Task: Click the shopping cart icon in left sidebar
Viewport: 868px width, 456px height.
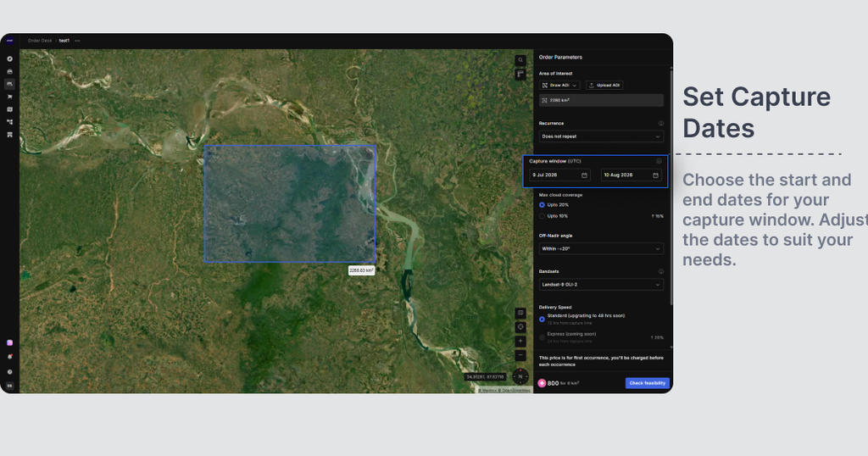Action: point(9,97)
